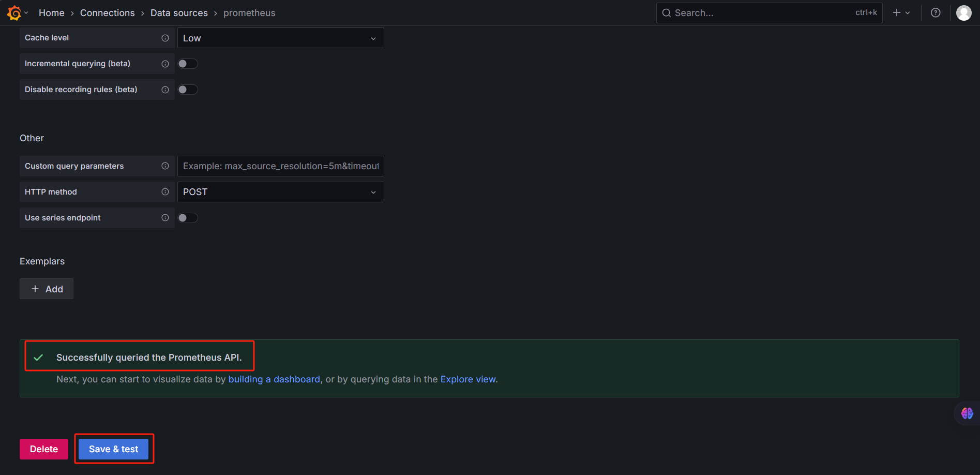
Task: Follow the Explore view link
Action: coord(468,379)
